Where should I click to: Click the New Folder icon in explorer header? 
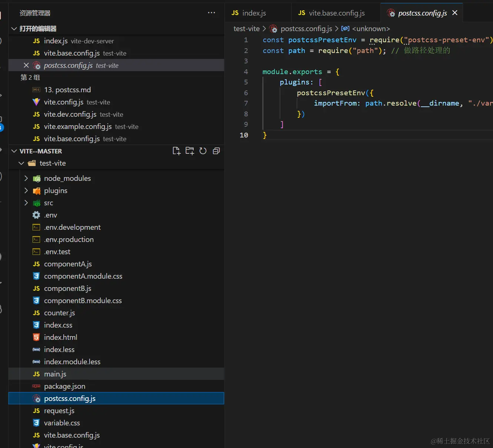pyautogui.click(x=190, y=151)
